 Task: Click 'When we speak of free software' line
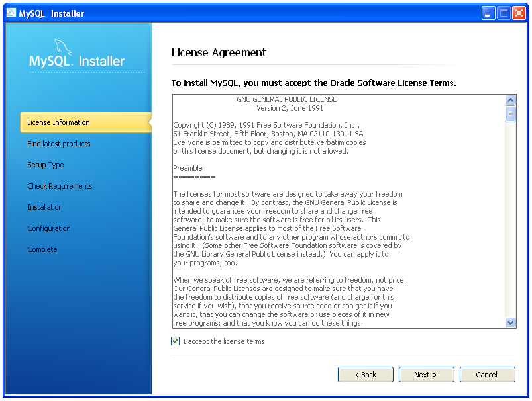pos(290,280)
